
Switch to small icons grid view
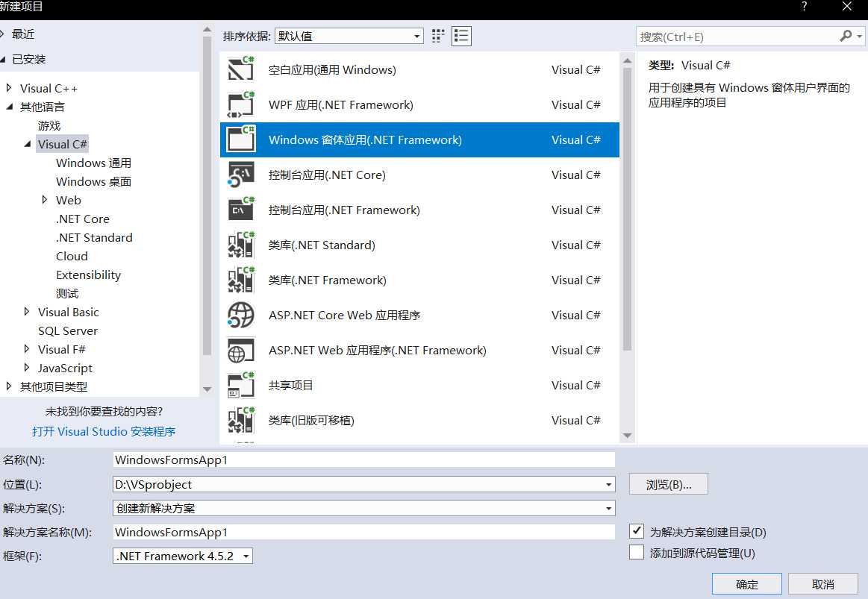(438, 36)
